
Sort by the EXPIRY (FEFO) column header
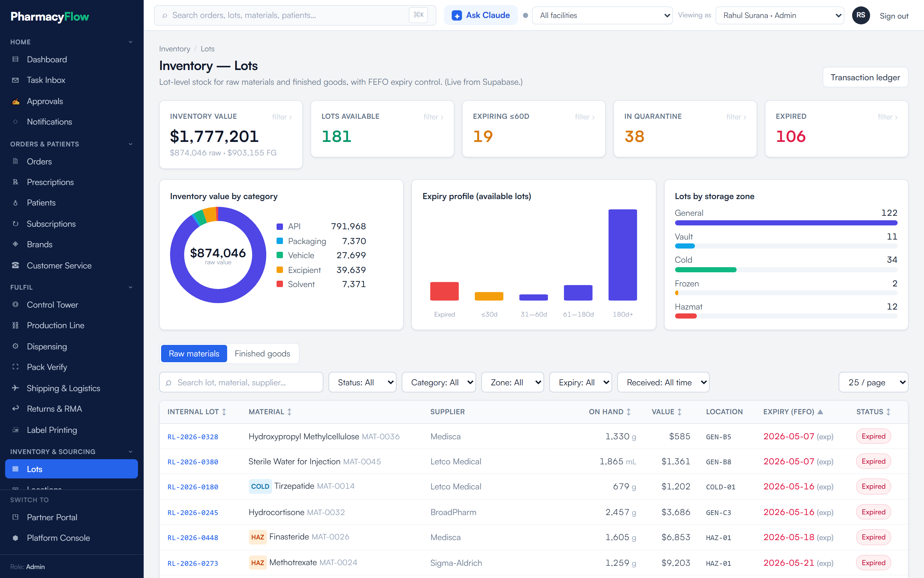[793, 412]
